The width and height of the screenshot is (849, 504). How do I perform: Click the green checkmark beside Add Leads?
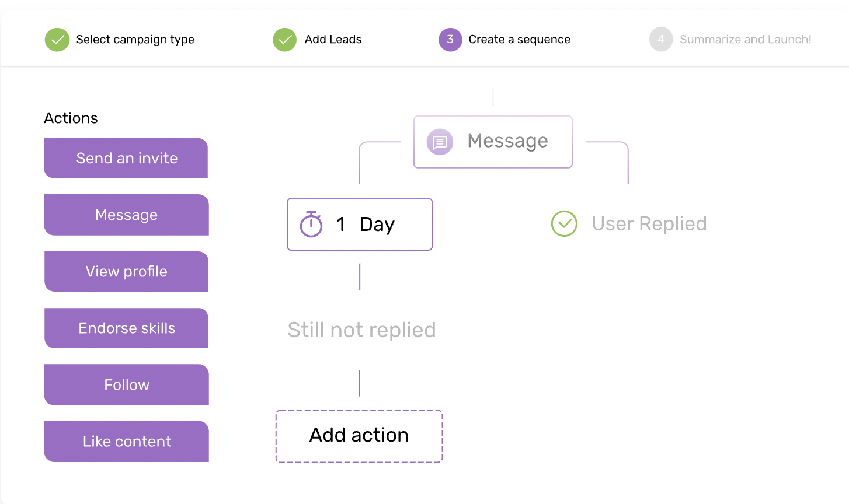[x=285, y=40]
